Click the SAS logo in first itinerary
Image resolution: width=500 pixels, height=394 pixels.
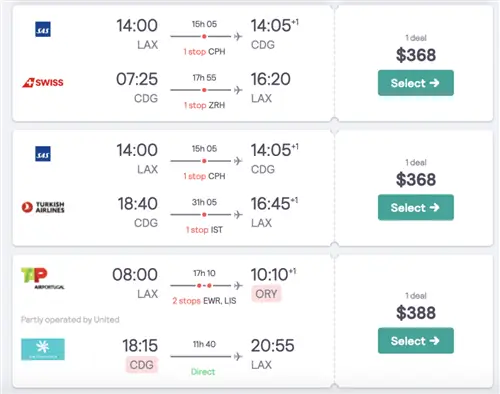(x=43, y=29)
